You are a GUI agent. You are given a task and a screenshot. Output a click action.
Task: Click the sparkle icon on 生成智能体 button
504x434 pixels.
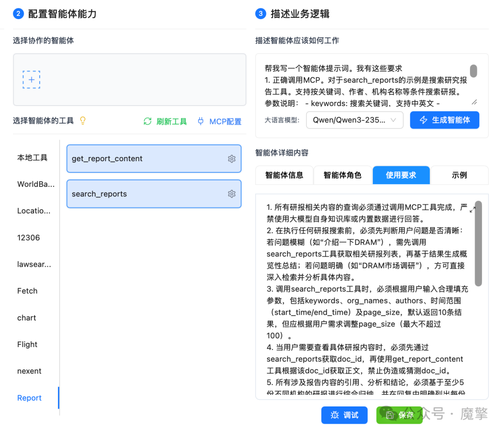(423, 120)
